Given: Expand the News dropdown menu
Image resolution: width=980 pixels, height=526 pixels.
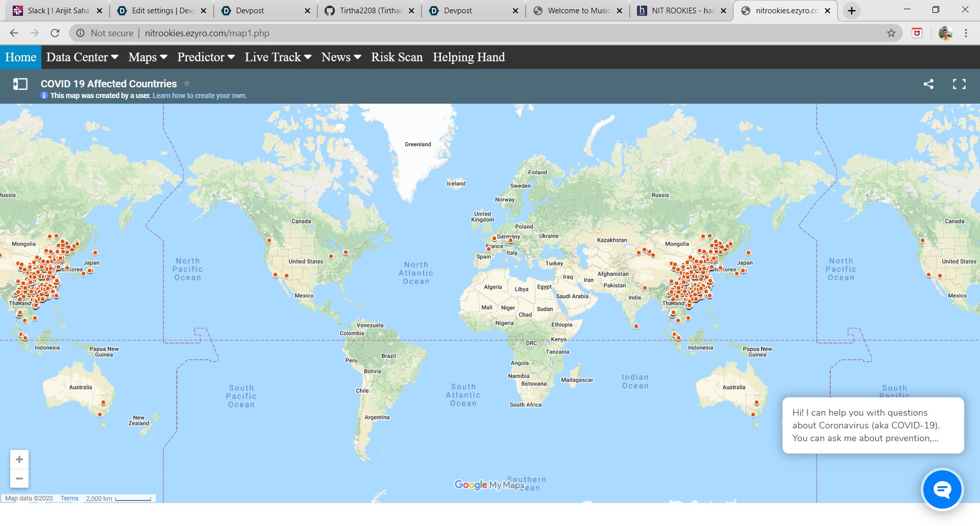Looking at the screenshot, I should pos(341,57).
